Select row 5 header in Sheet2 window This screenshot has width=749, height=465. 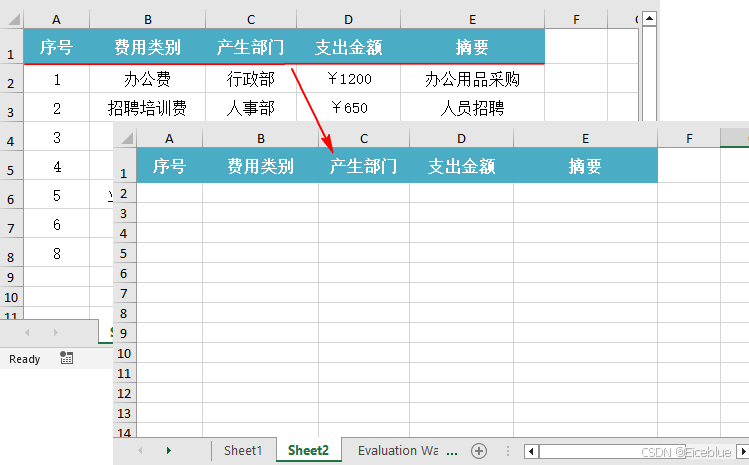point(124,253)
